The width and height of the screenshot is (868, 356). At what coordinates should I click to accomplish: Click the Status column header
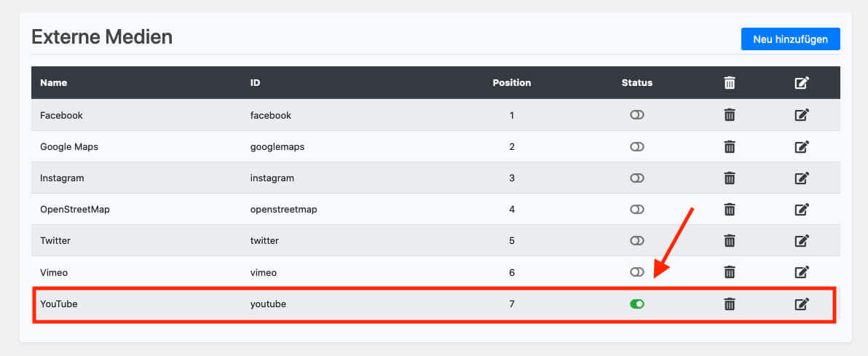point(637,82)
